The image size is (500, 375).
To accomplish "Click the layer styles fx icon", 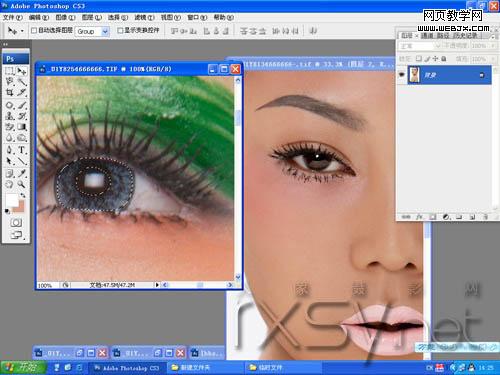I will (x=420, y=217).
